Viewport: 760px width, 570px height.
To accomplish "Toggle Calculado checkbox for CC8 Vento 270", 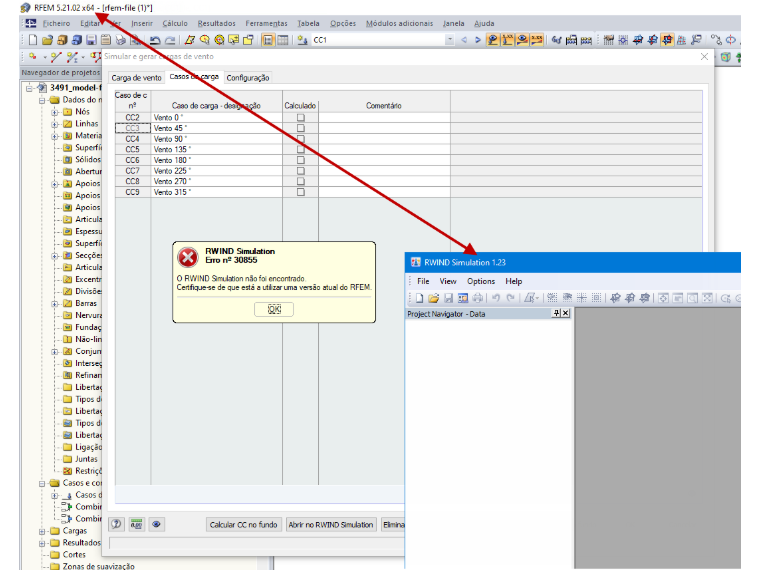I will (x=301, y=181).
